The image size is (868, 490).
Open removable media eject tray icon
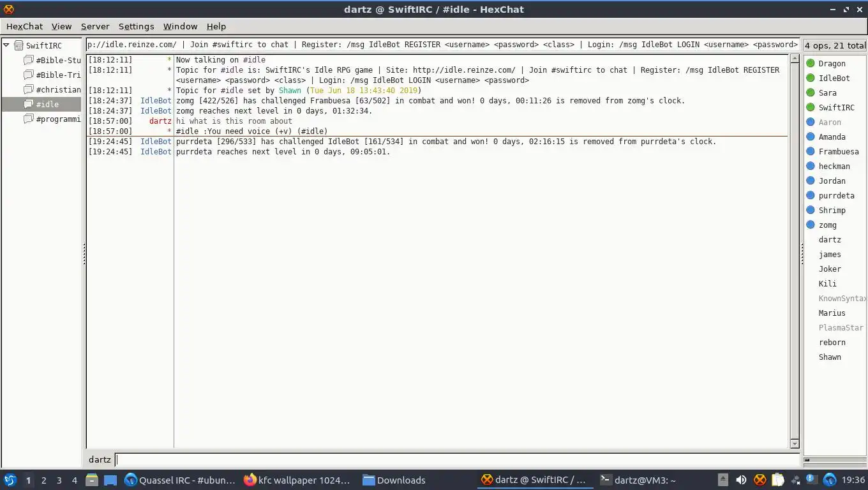pos(722,480)
